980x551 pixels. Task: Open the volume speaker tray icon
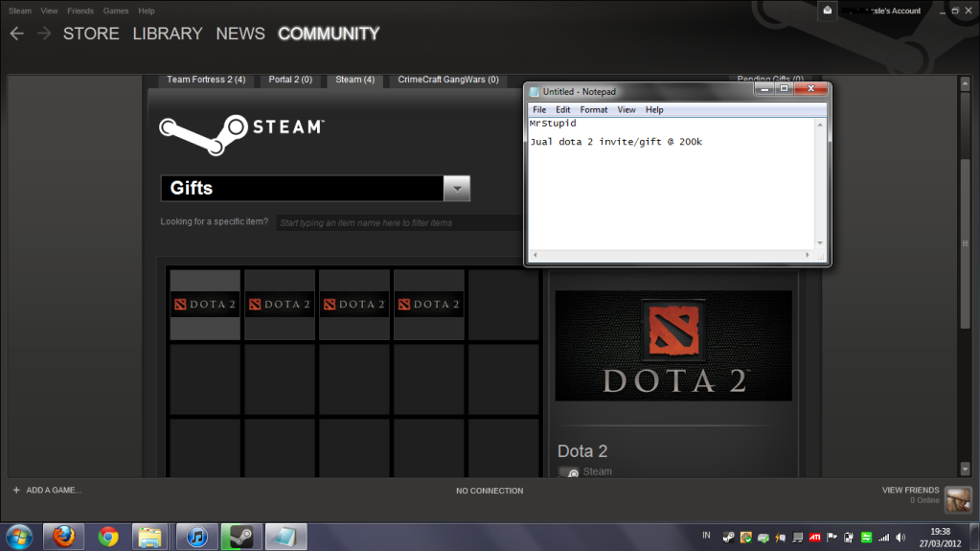900,538
